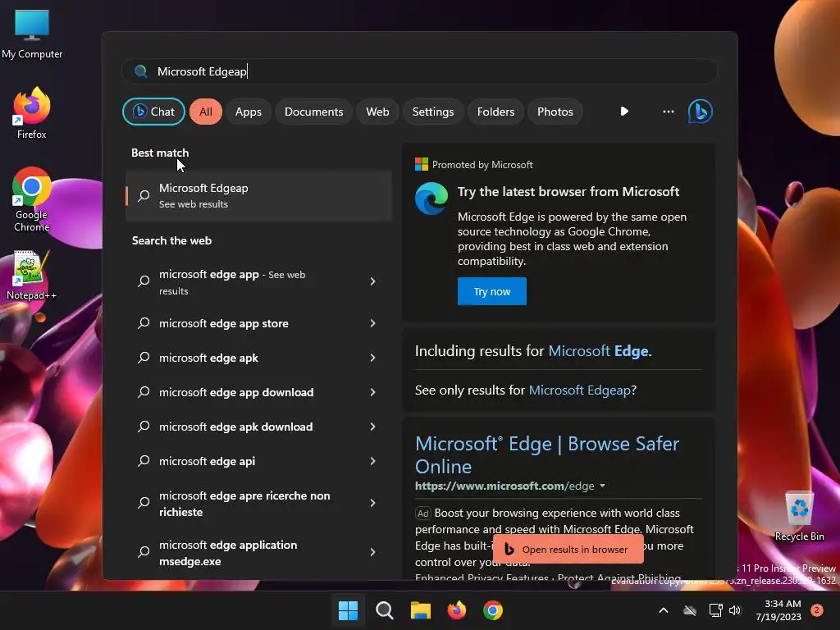
Task: Open the notification bell with badge
Action: [x=816, y=610]
